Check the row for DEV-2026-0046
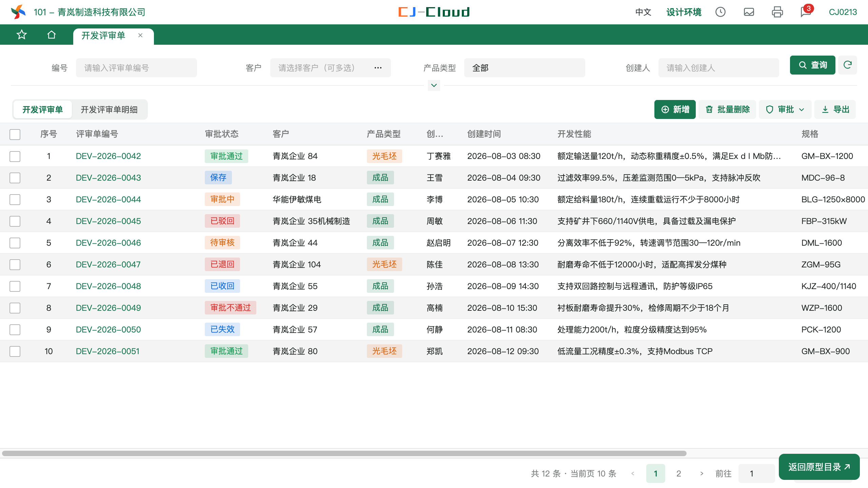The height and width of the screenshot is (488, 868). (15, 243)
